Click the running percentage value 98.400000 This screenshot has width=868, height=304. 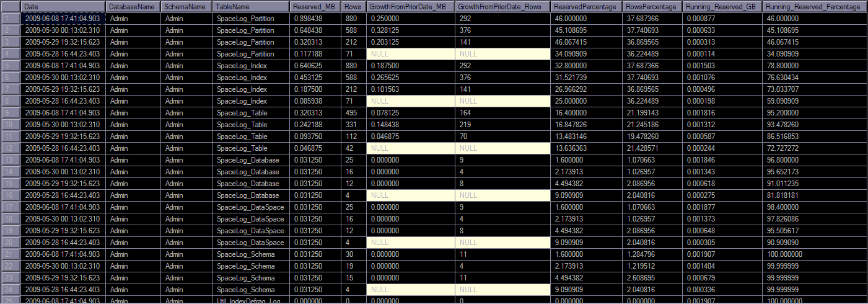815,207
